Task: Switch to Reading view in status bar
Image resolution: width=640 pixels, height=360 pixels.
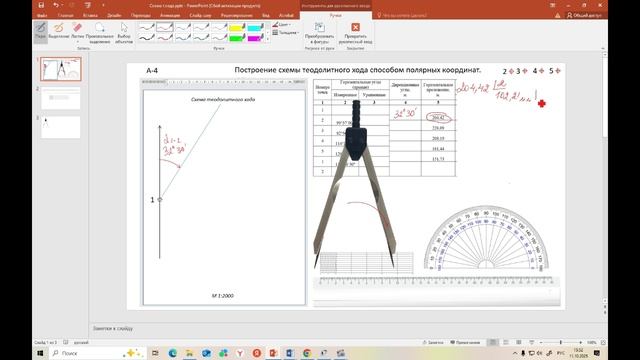Action: [x=519, y=342]
